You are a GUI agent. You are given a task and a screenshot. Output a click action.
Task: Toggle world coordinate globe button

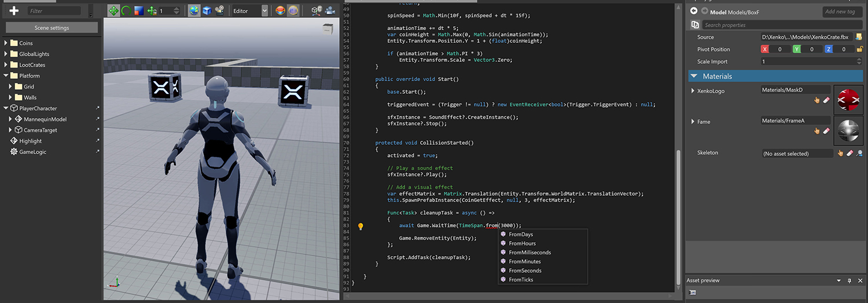194,10
